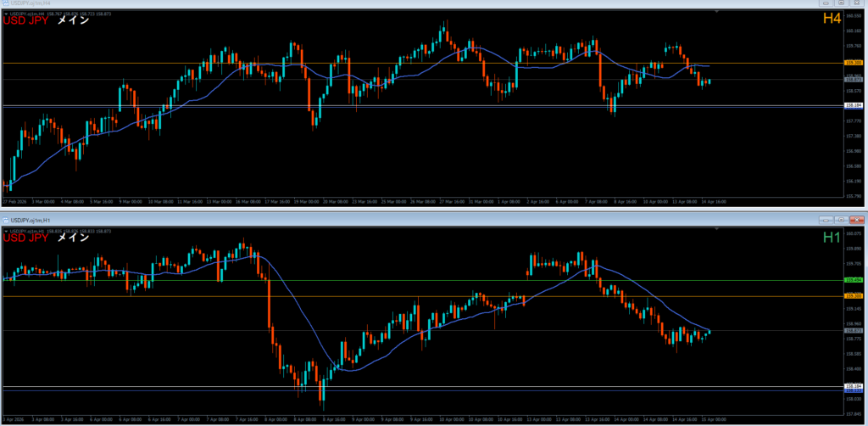Click the red USD JPY label on H1 chart

click(x=25, y=238)
